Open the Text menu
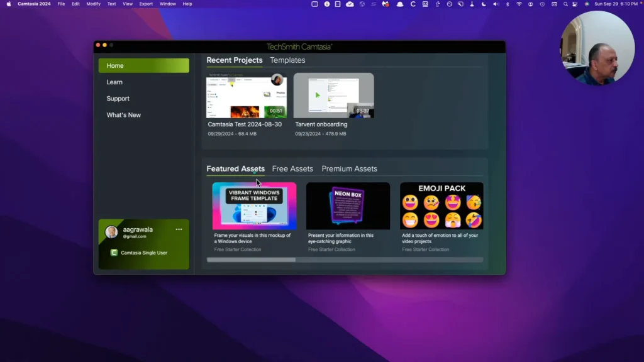 click(111, 4)
